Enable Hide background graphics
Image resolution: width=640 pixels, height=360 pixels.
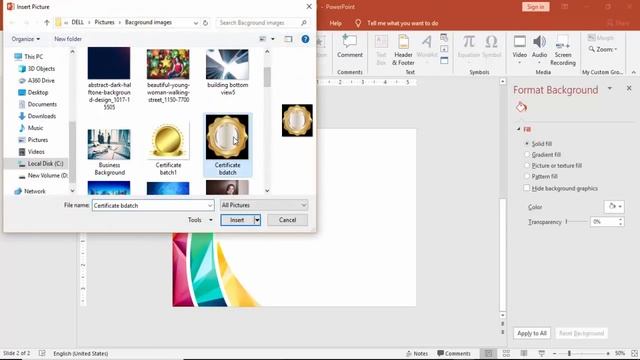click(561, 188)
